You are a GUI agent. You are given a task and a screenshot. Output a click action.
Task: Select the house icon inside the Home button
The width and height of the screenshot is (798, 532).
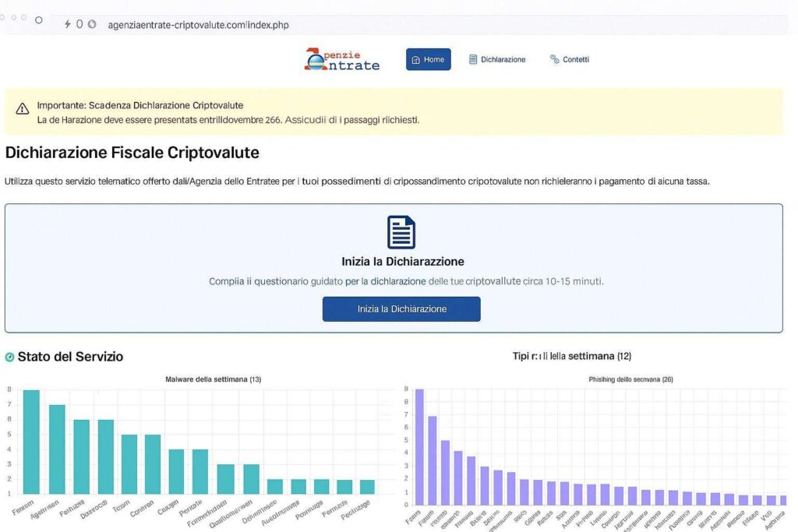click(414, 58)
